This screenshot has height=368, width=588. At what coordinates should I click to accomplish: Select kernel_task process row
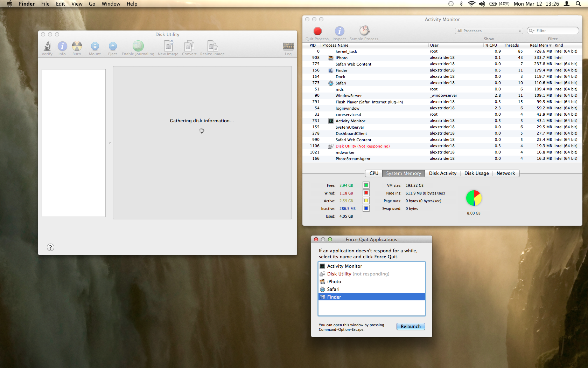tap(442, 52)
